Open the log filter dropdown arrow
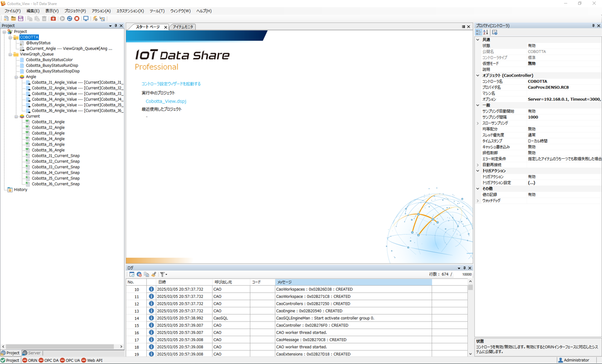 pyautogui.click(x=166, y=275)
